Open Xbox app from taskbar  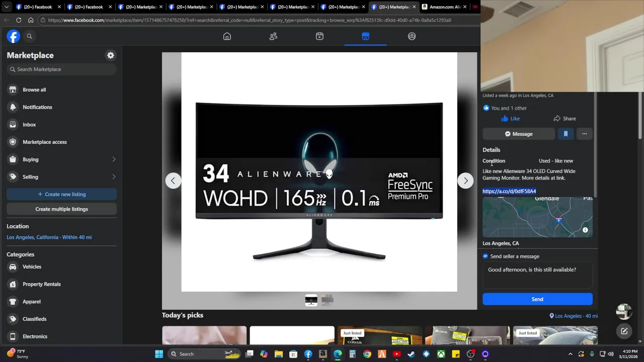tap(441, 354)
